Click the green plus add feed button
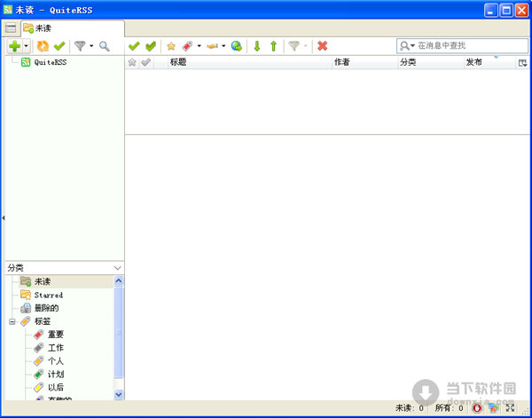 (14, 46)
